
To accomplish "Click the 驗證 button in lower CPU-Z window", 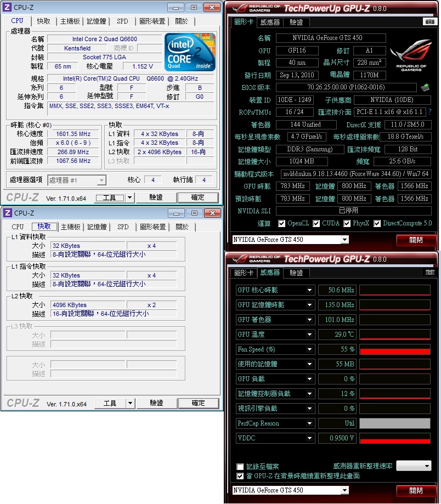I will click(156, 403).
